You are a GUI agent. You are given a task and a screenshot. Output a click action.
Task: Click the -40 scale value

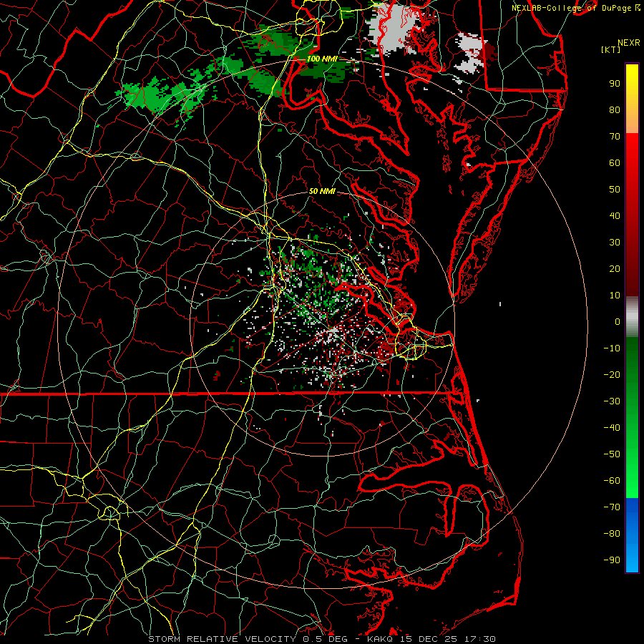tap(612, 428)
